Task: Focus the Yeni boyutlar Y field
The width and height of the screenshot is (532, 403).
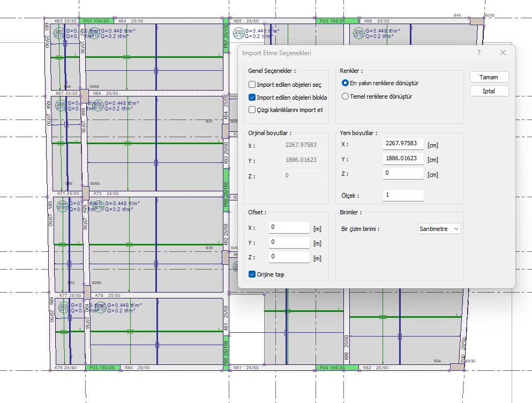Action: (x=403, y=159)
